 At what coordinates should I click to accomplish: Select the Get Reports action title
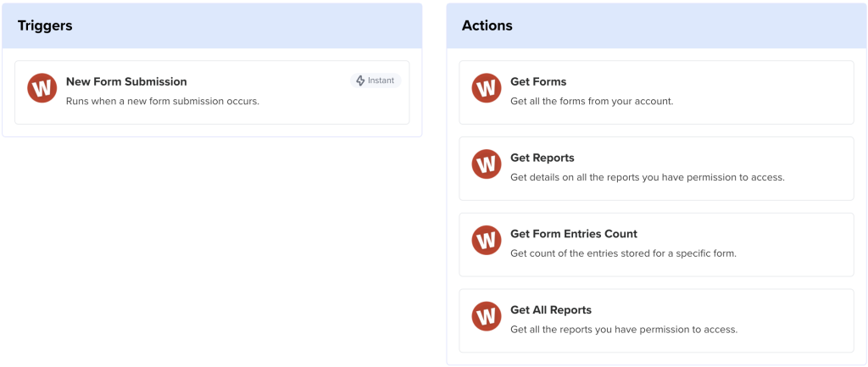coord(542,158)
